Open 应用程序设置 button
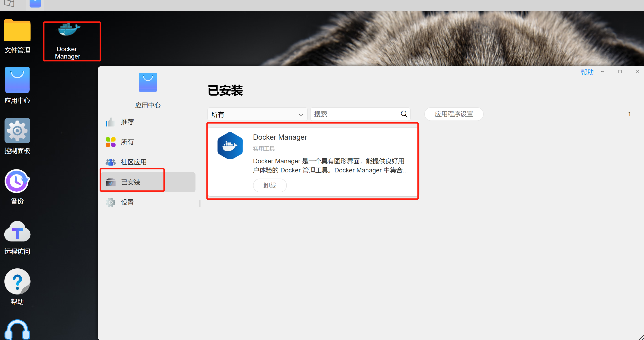This screenshot has height=340, width=644. point(454,114)
